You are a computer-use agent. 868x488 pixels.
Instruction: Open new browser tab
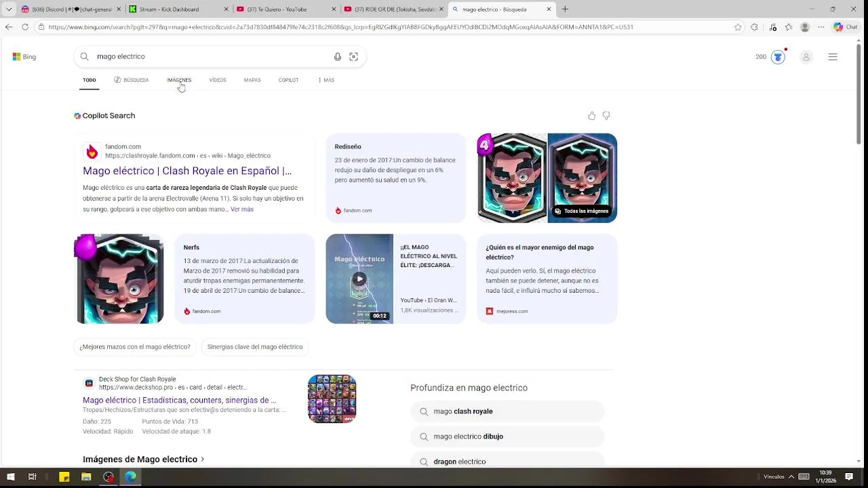(565, 9)
